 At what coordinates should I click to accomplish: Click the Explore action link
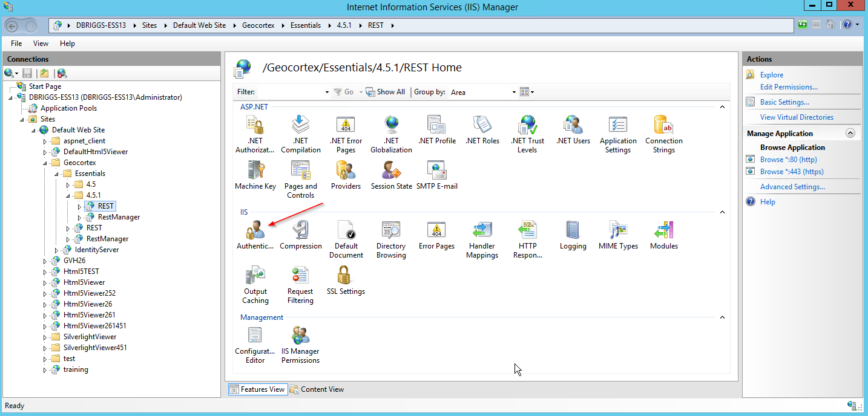[772, 75]
